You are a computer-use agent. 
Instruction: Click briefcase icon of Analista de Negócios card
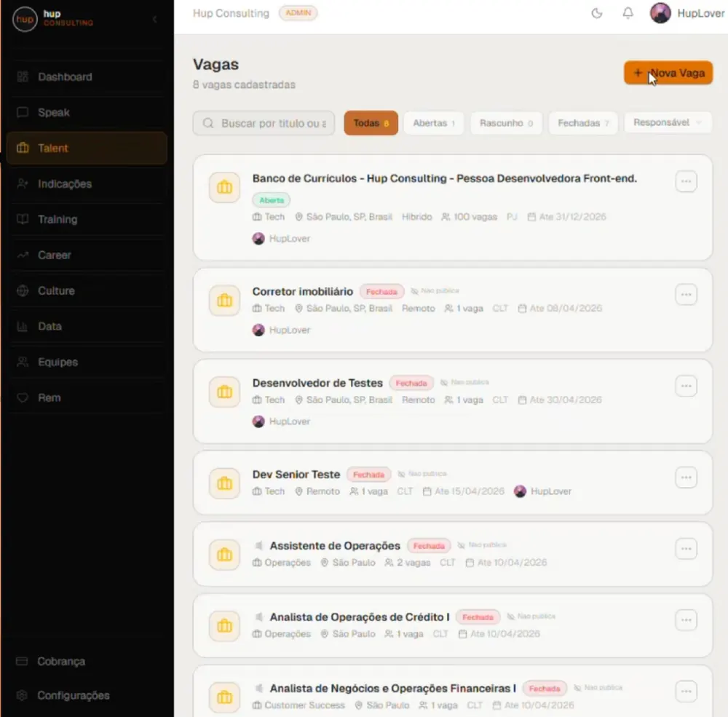click(x=225, y=697)
